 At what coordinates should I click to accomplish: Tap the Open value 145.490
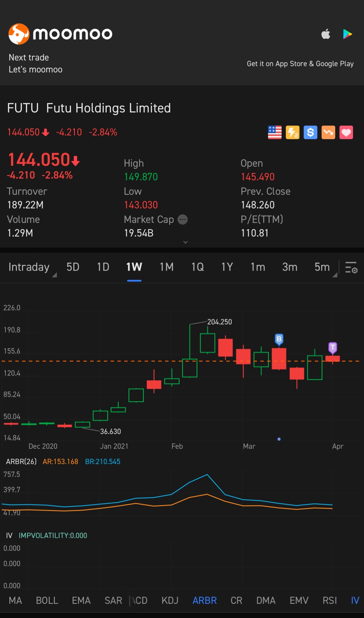258,177
